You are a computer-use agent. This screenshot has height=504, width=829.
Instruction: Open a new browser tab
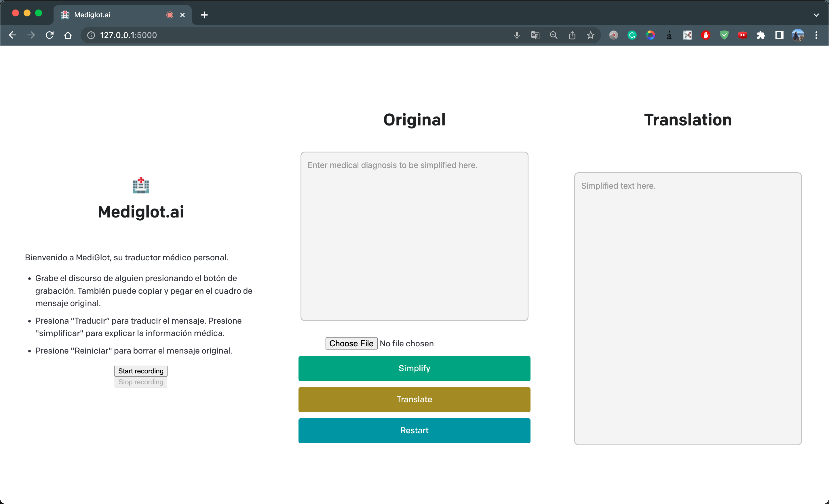click(204, 15)
